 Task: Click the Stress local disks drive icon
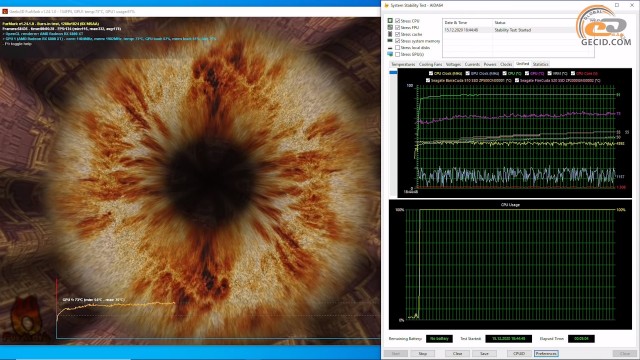click(390, 48)
